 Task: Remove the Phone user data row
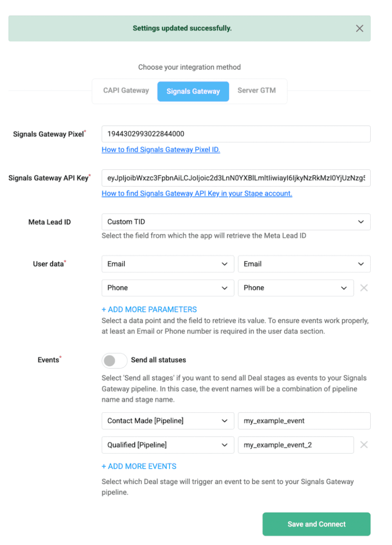(x=364, y=288)
